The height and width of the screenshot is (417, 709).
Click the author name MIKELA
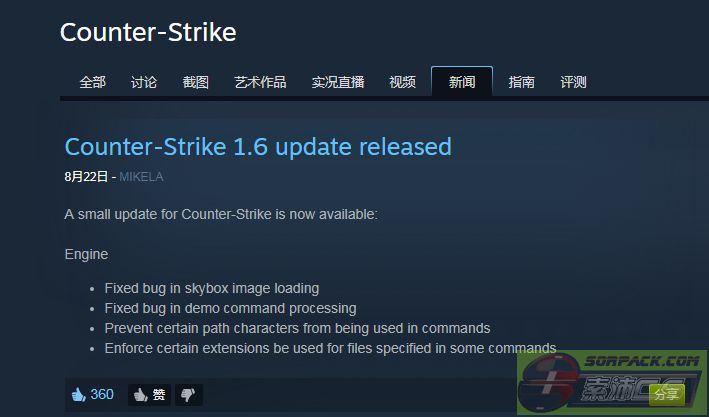point(141,176)
